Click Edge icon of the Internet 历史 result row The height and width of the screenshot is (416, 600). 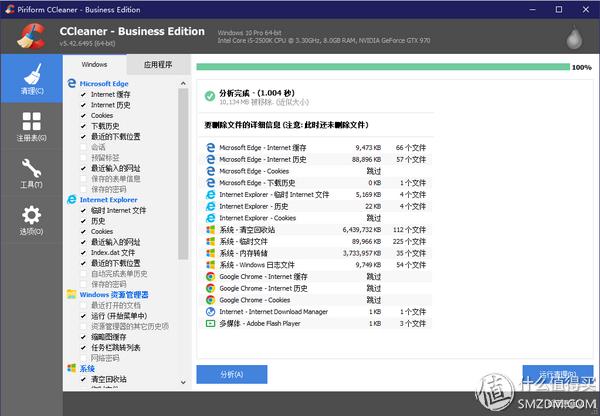210,159
